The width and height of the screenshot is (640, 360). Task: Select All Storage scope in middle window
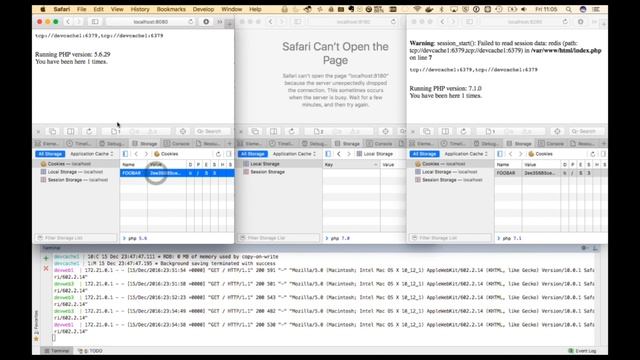(253, 154)
